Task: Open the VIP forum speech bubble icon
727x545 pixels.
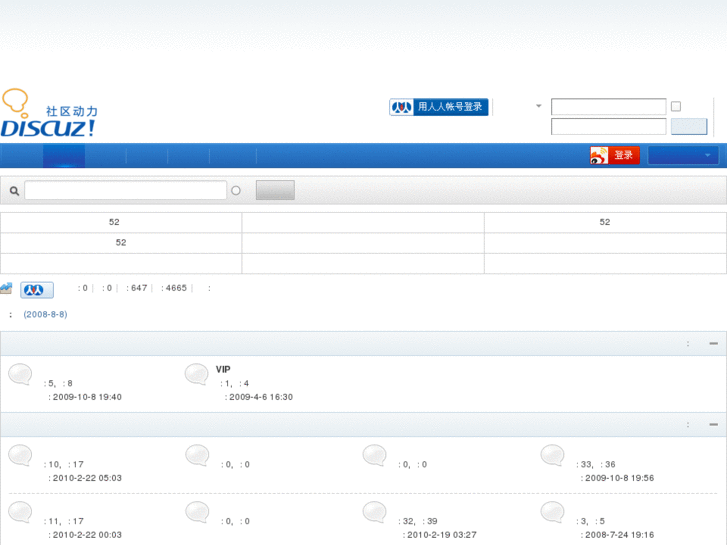Action: tap(197, 374)
